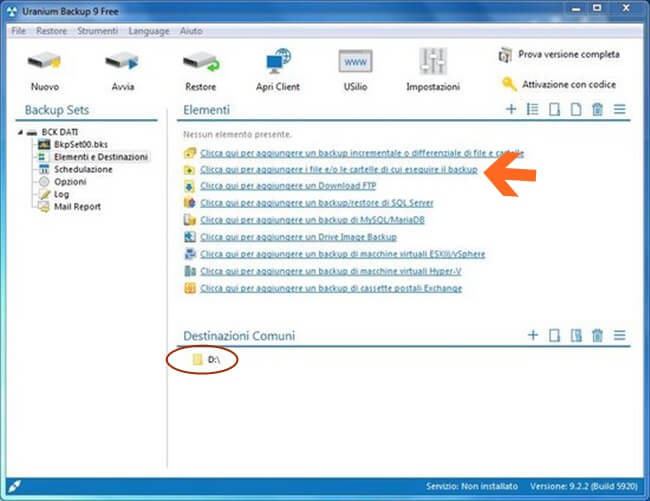Collapse the BCK DATI tree node

(20, 132)
